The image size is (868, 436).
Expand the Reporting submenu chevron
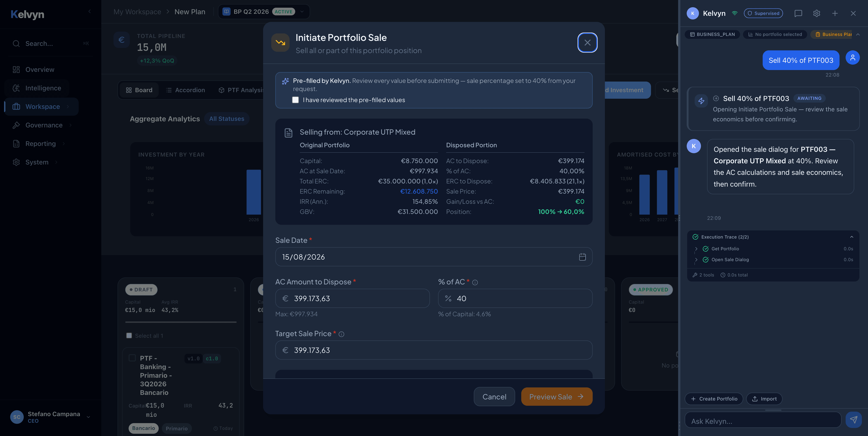64,144
